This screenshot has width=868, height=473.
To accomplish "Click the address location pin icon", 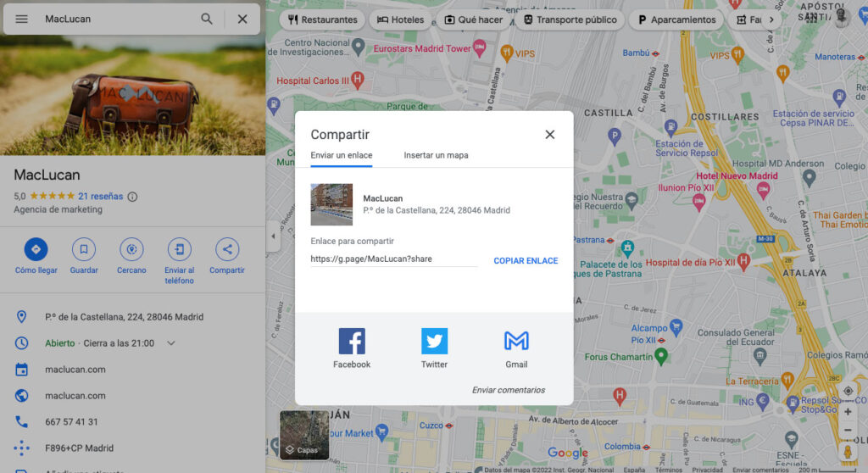I will [x=21, y=317].
